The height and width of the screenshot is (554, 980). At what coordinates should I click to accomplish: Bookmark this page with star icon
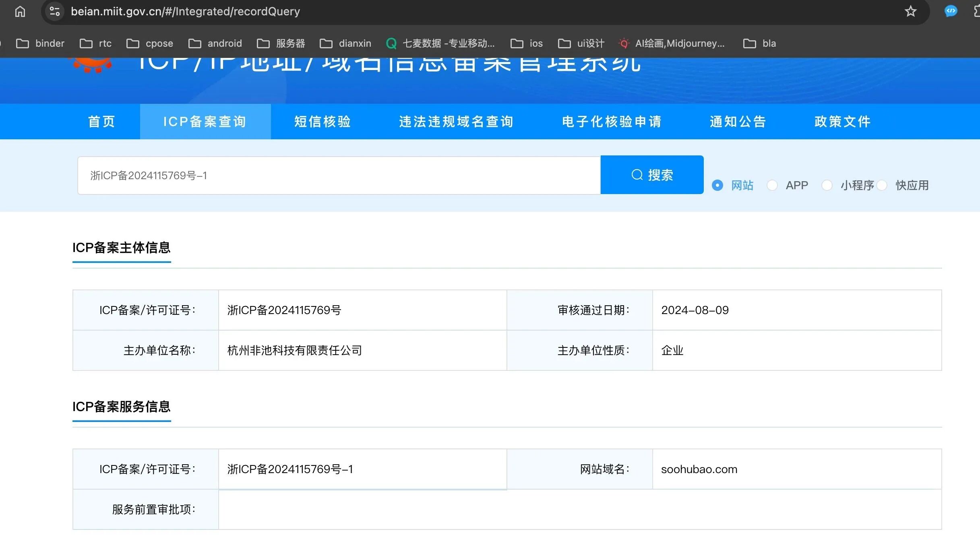pos(910,11)
